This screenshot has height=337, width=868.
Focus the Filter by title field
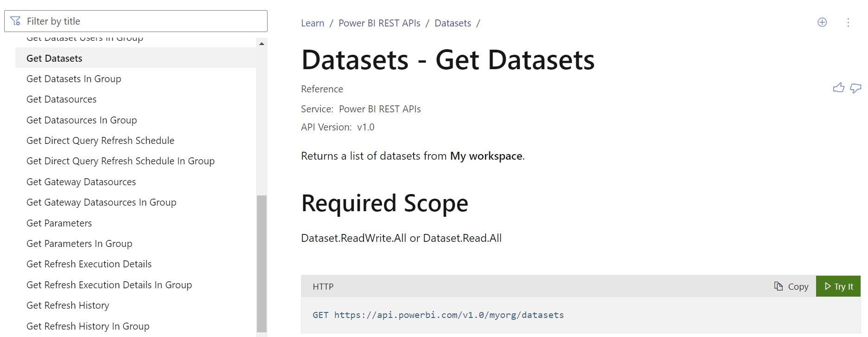coord(136,21)
